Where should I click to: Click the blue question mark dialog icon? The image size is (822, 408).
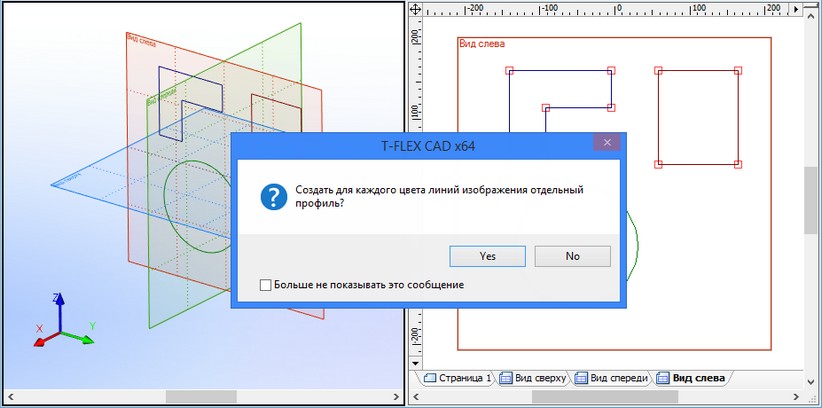click(x=274, y=197)
